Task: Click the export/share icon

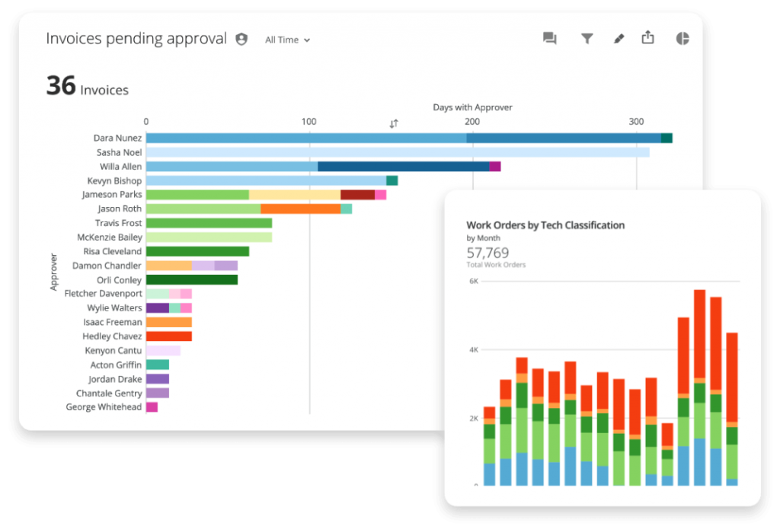Action: click(647, 37)
